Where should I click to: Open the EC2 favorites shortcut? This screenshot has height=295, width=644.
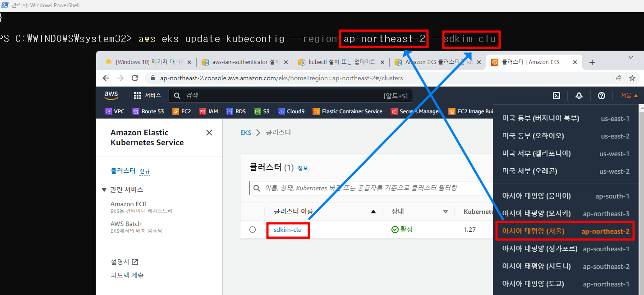click(181, 111)
